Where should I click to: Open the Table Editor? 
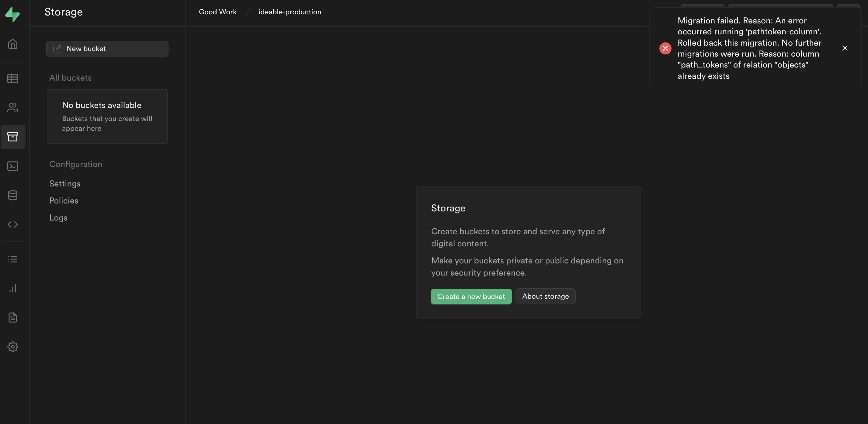12,78
